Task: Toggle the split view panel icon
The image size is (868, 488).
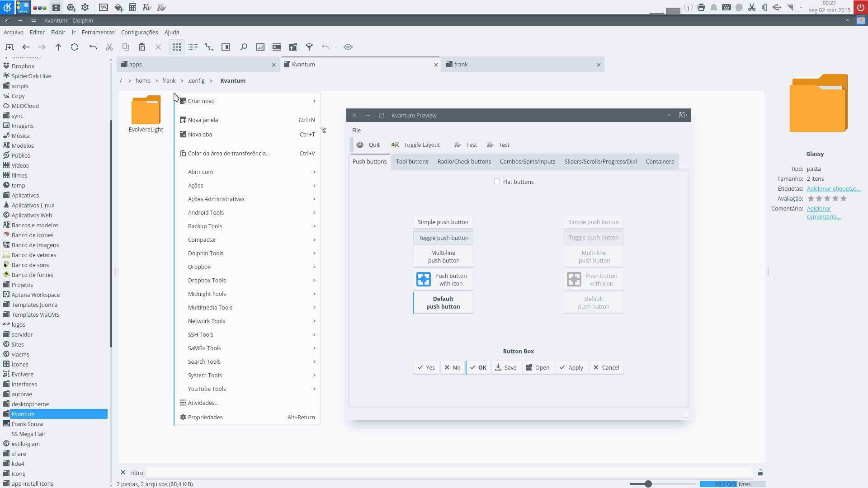Action: pyautogui.click(x=226, y=47)
